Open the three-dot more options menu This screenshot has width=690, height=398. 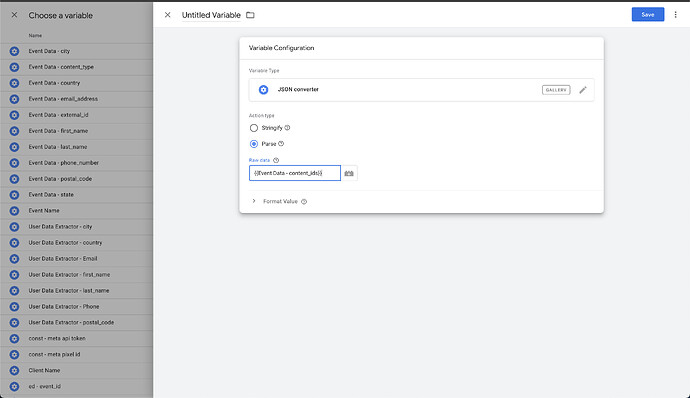[675, 15]
